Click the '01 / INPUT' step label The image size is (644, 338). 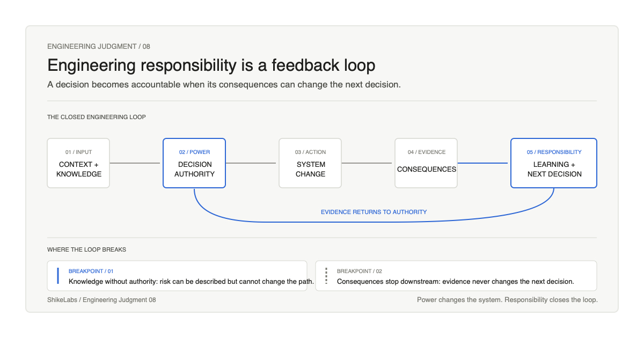pos(78,152)
